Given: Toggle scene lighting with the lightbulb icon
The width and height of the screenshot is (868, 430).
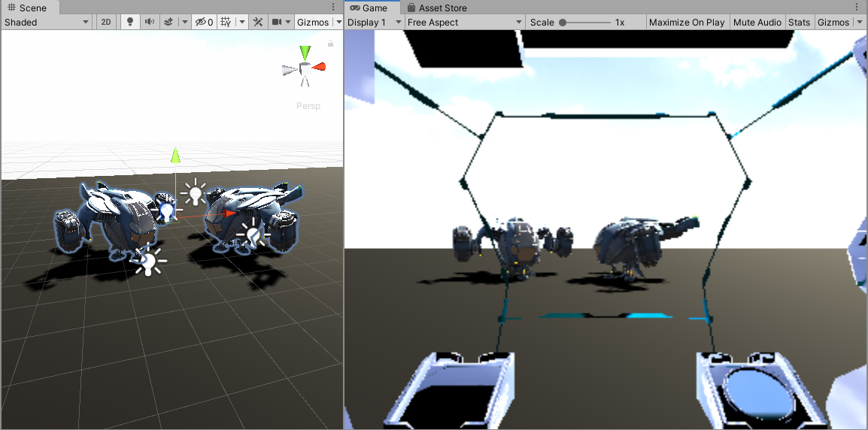Looking at the screenshot, I should pos(130,22).
